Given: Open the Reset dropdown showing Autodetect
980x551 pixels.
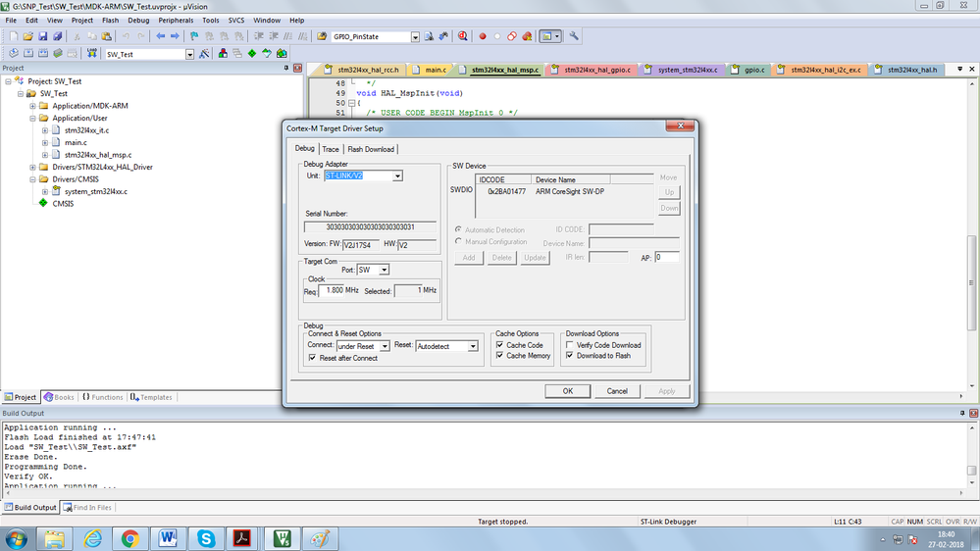Looking at the screenshot, I should click(473, 346).
